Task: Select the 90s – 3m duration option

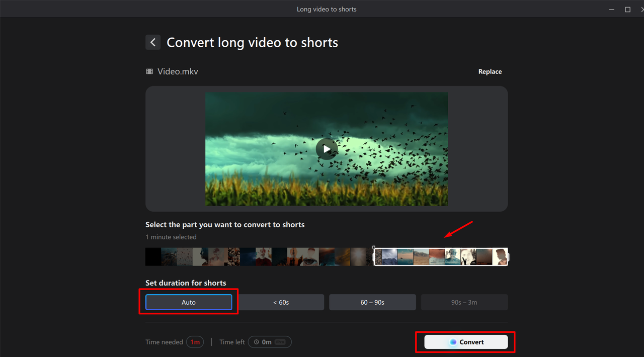Action: pos(464,302)
